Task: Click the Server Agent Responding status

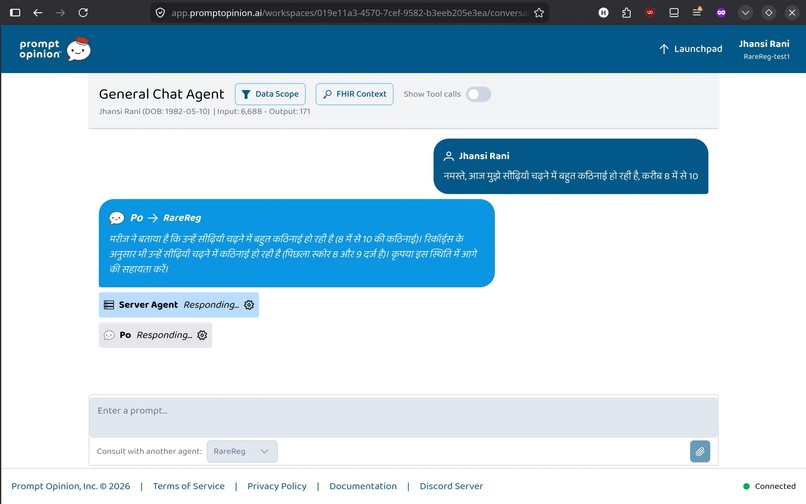Action: click(178, 305)
